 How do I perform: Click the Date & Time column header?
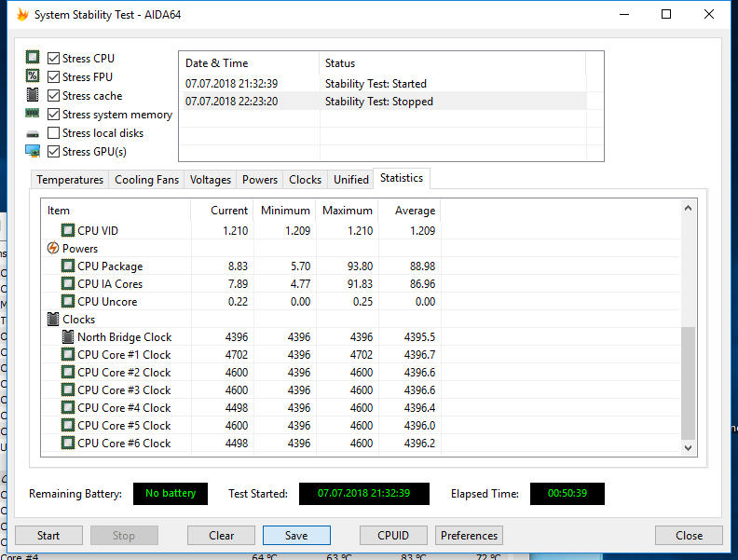[249, 63]
